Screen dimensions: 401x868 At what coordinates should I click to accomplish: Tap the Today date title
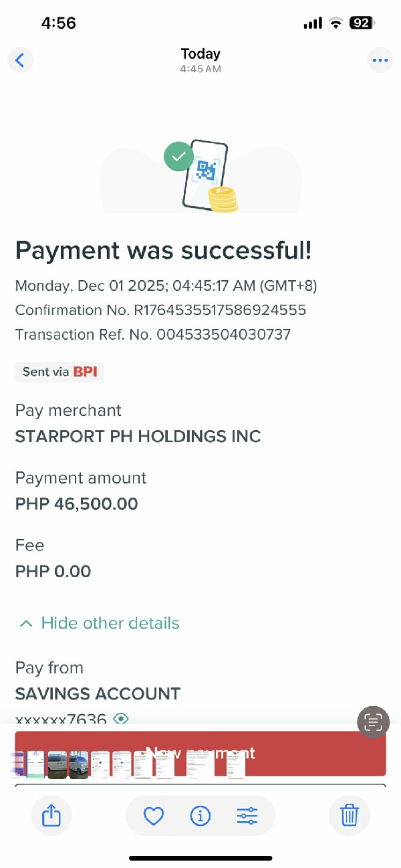pos(200,54)
